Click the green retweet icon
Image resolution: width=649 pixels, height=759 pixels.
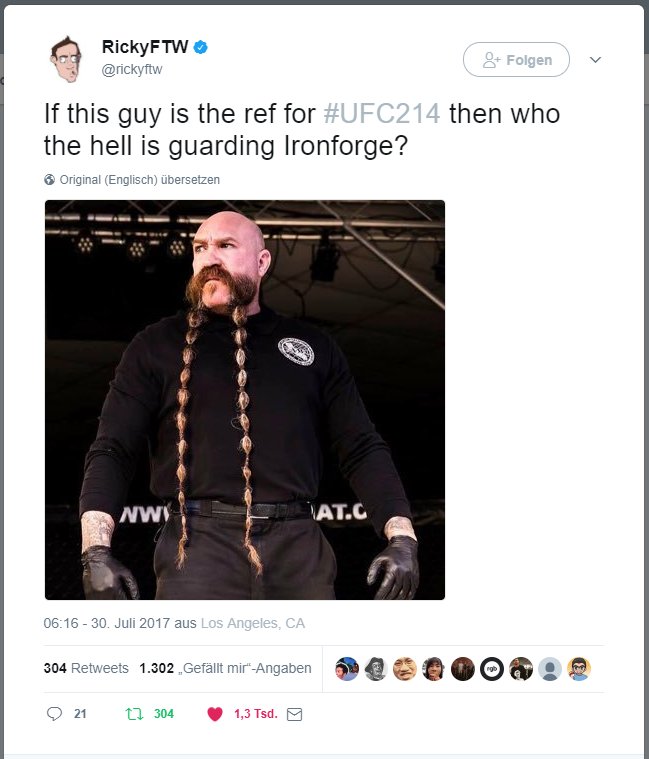click(134, 713)
